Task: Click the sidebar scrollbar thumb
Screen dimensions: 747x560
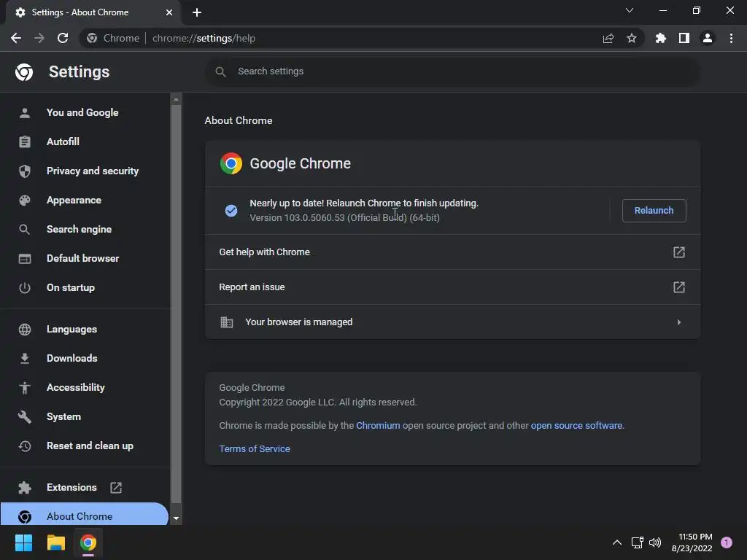Action: coord(177,304)
